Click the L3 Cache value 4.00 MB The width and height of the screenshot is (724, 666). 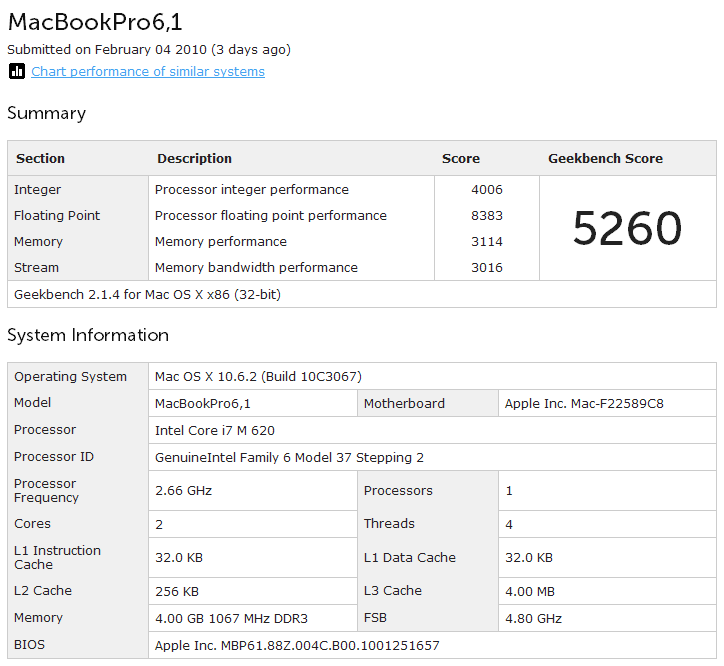[530, 592]
